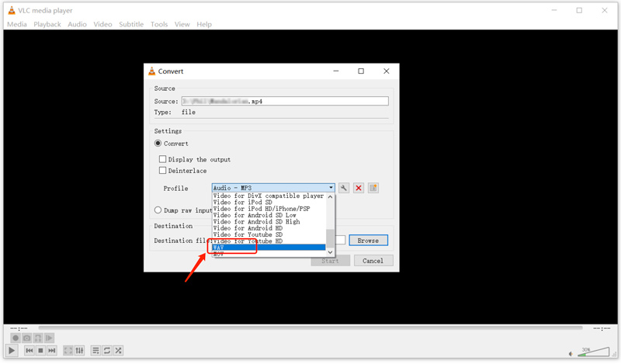621x364 pixels.
Task: Delete selected profile with red X
Action: tap(359, 188)
